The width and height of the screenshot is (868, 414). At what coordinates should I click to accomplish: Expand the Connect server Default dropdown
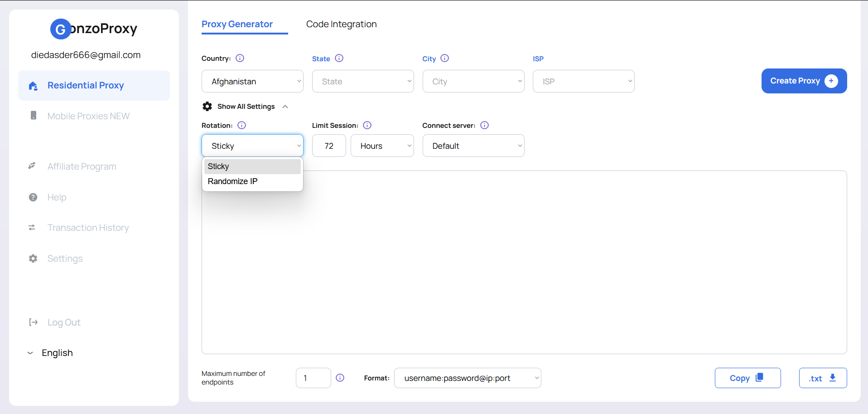tap(473, 146)
